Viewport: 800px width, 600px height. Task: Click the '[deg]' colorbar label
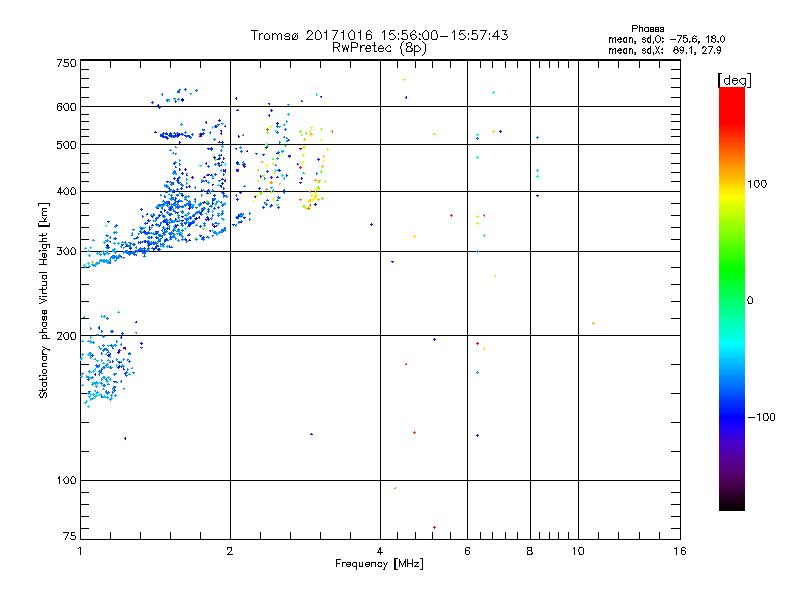734,80
